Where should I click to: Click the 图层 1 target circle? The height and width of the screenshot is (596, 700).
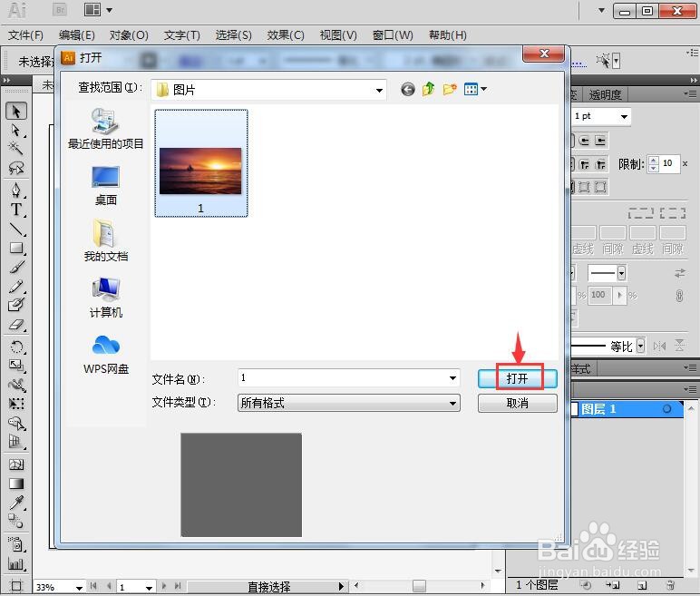coord(666,409)
